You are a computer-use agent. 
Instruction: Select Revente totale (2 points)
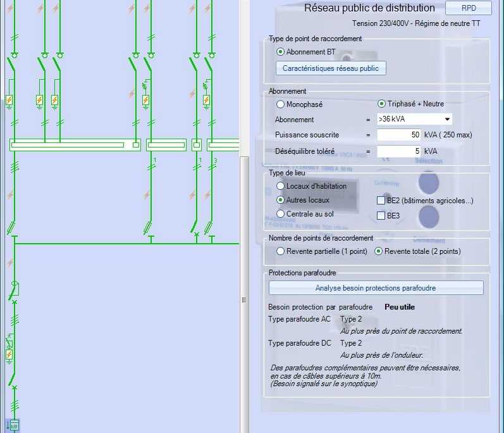point(379,251)
